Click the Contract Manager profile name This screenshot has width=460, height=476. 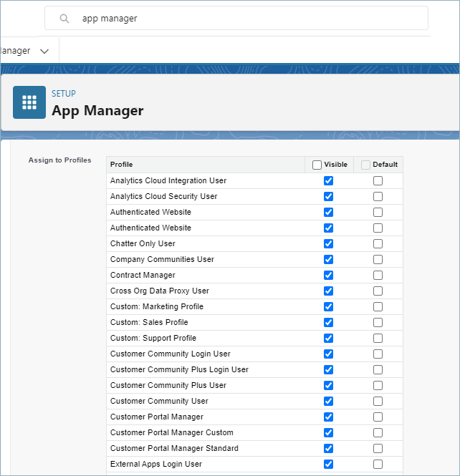[143, 276]
